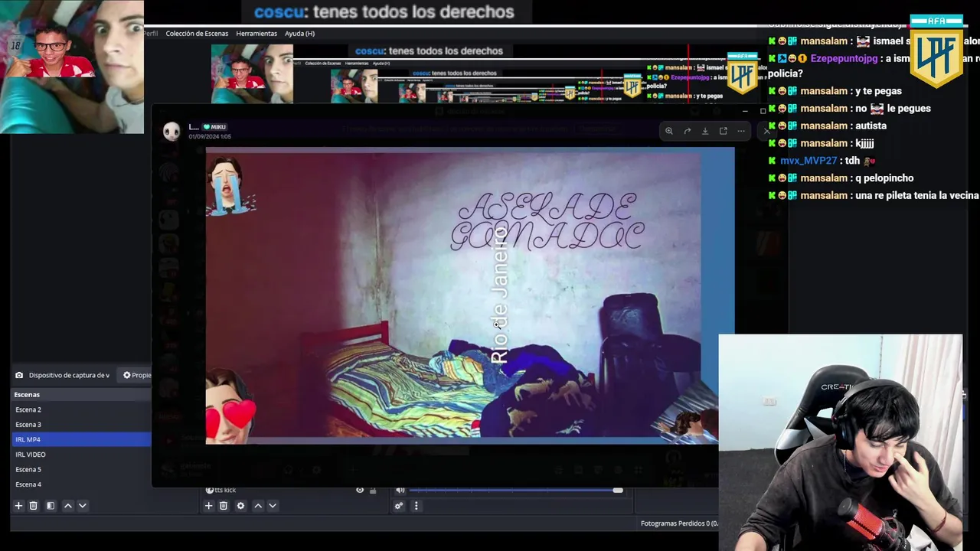The width and height of the screenshot is (980, 551).
Task: Open audio mixer three-dot menu
Action: (416, 506)
